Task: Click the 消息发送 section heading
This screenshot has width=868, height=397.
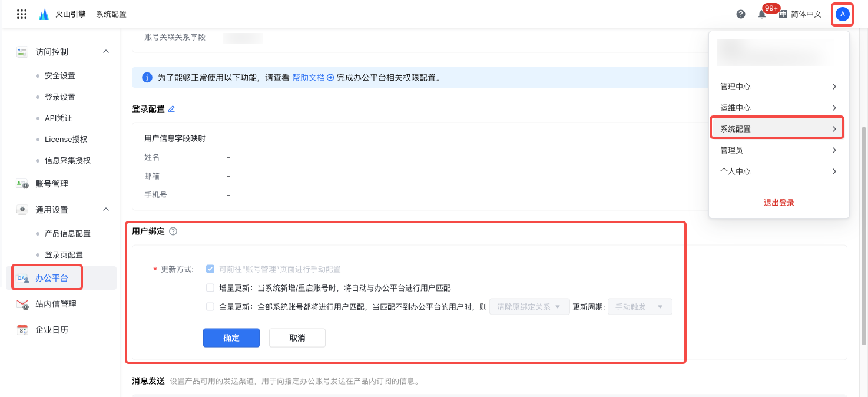Action: pos(148,381)
